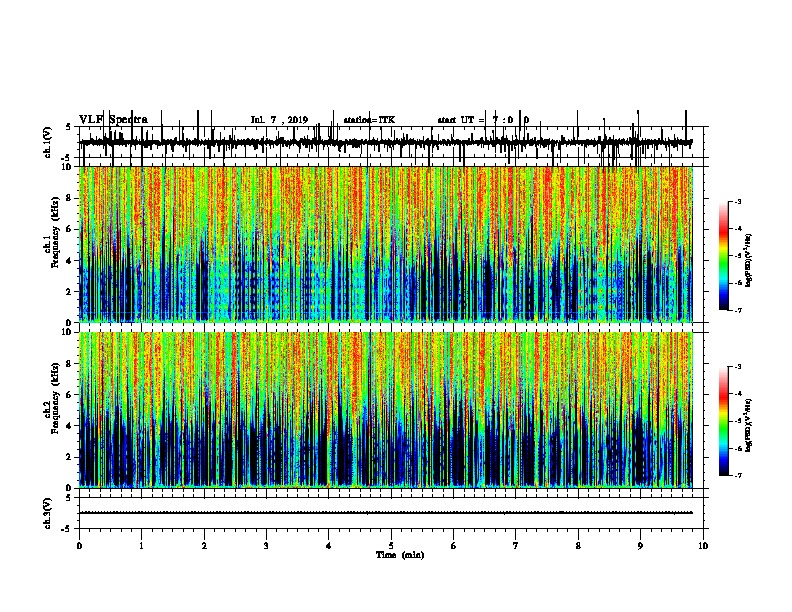
Task: Click the ch.1 spectrogram color scale bar
Action: click(724, 256)
